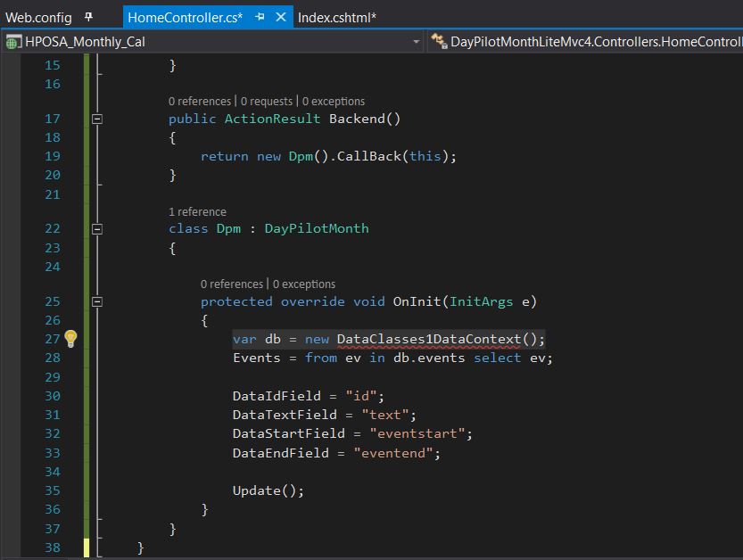Click the CallBack method call
Screen dimensions: 743x560
point(369,156)
